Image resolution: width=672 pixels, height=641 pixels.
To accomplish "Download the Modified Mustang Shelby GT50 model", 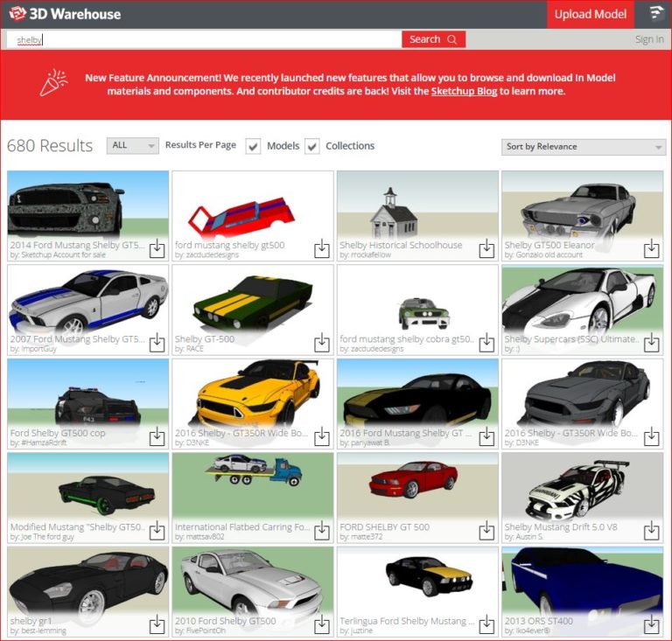I will point(157,530).
